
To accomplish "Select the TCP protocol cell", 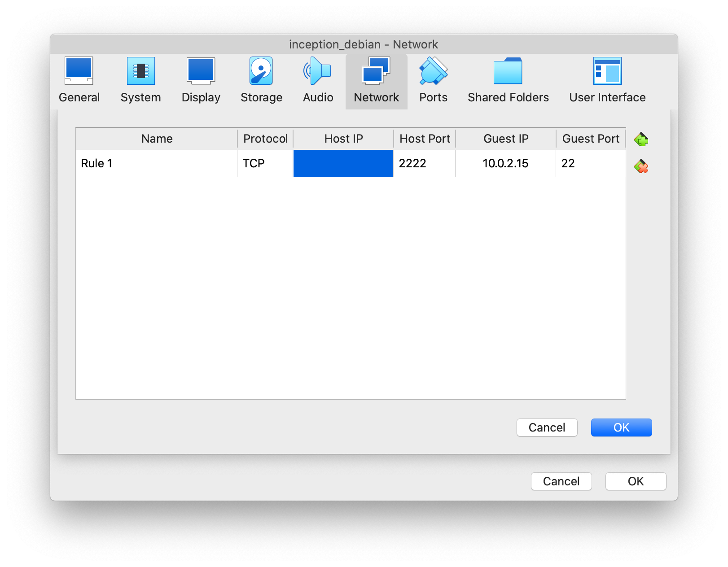I will tap(265, 163).
